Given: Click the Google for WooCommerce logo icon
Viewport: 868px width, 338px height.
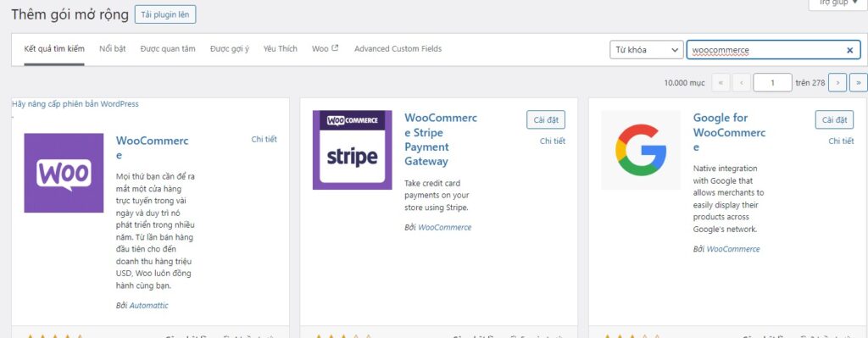Looking at the screenshot, I should click(641, 150).
